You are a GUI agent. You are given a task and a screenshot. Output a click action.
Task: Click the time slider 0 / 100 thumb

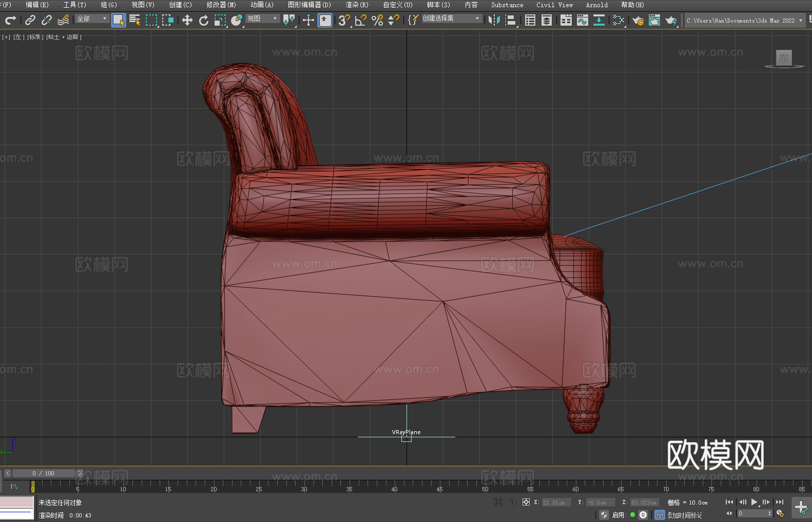44,473
